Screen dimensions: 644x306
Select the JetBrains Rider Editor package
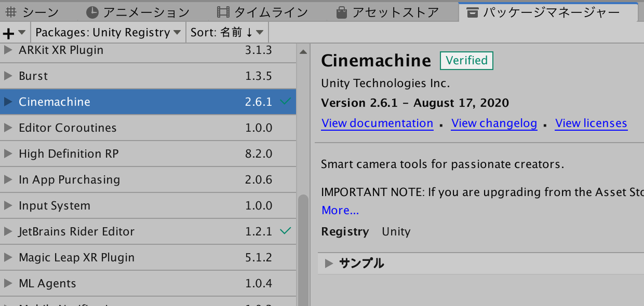pyautogui.click(x=148, y=232)
